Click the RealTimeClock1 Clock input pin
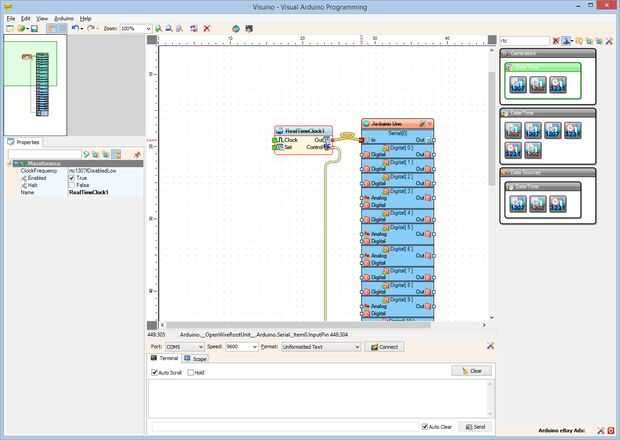The width and height of the screenshot is (620, 440). tap(275, 140)
